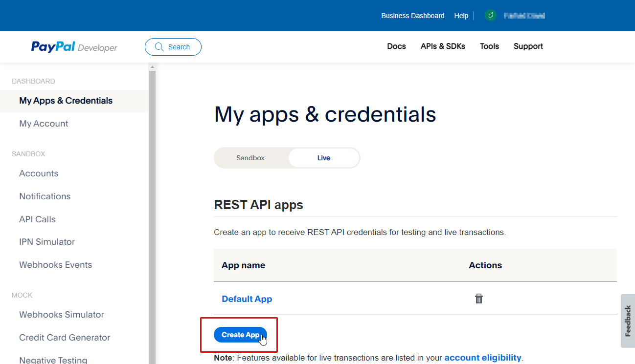Click the MOCK section label
Screen dimensions: 635x364
(22, 295)
